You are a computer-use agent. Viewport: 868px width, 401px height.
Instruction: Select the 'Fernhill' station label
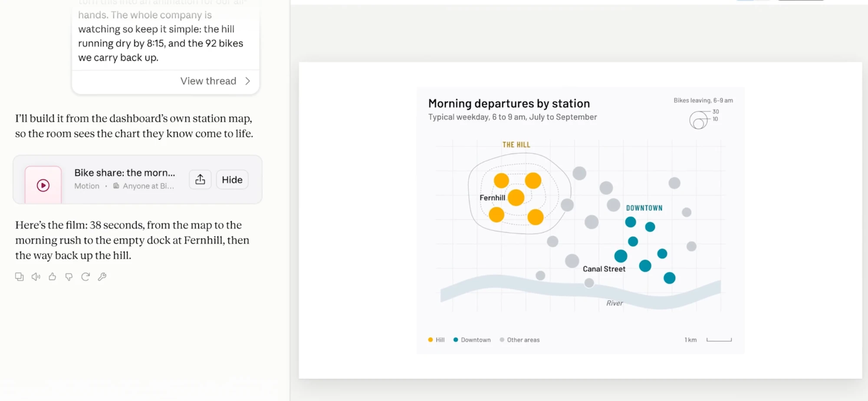pyautogui.click(x=492, y=198)
